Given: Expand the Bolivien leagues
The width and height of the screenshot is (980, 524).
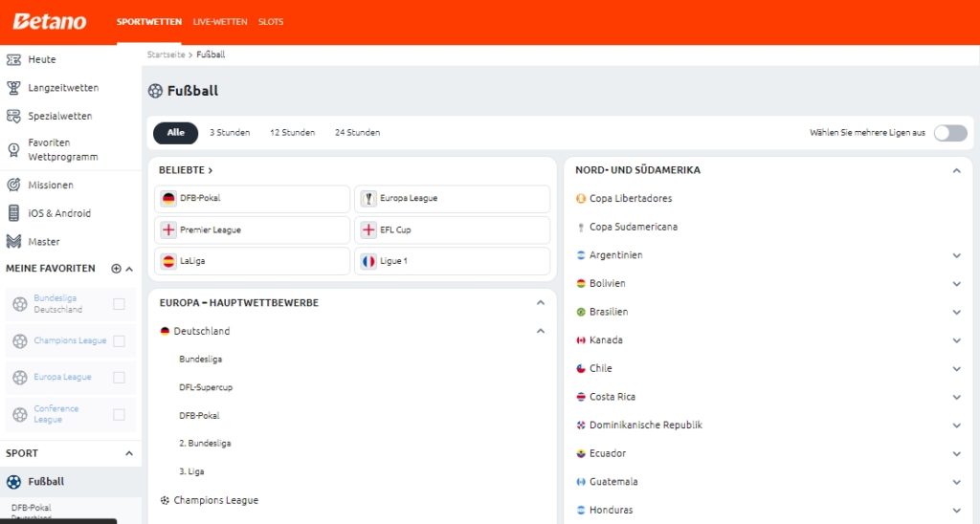Looking at the screenshot, I should coord(956,284).
